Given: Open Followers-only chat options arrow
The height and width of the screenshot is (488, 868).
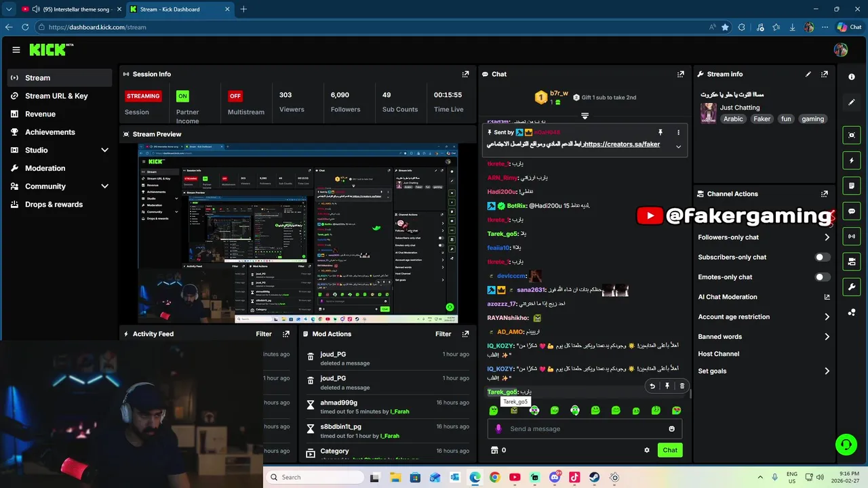Looking at the screenshot, I should [827, 237].
